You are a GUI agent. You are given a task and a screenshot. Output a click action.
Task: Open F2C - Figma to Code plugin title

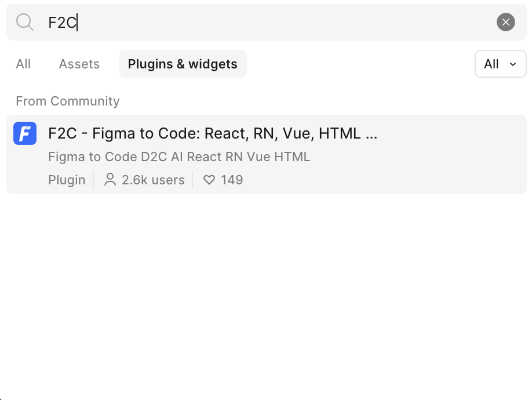click(x=213, y=133)
